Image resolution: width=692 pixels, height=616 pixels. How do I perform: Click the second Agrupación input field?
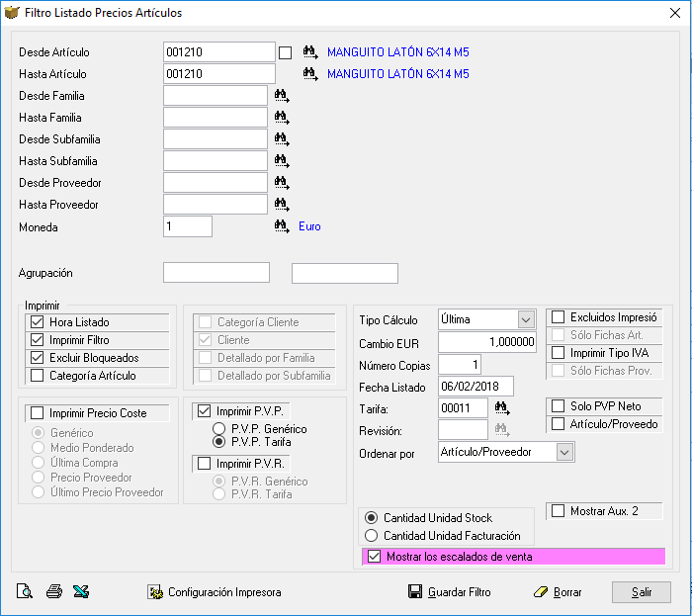(345, 273)
